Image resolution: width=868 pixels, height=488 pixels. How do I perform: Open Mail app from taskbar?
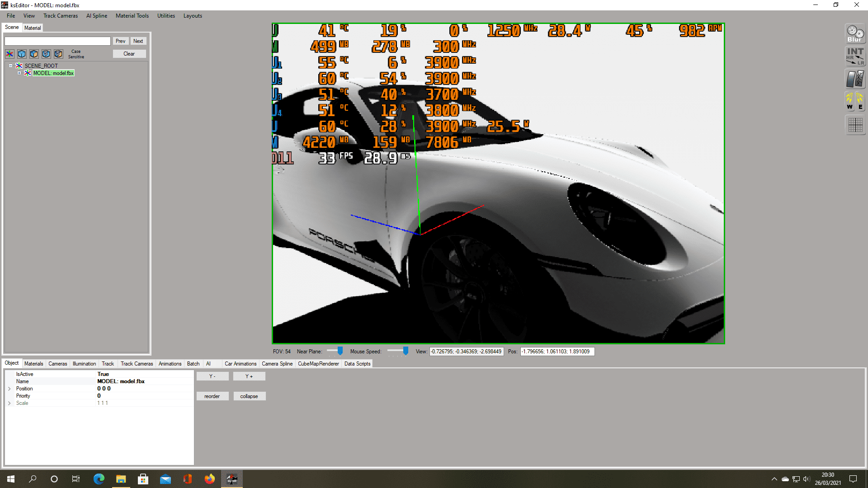coord(165,479)
